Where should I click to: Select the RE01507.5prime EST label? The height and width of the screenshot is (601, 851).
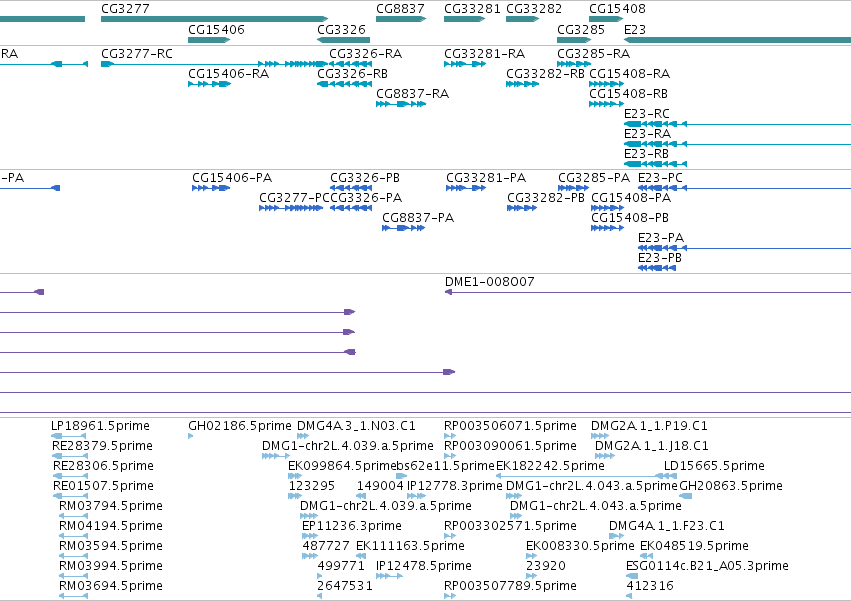coord(103,486)
